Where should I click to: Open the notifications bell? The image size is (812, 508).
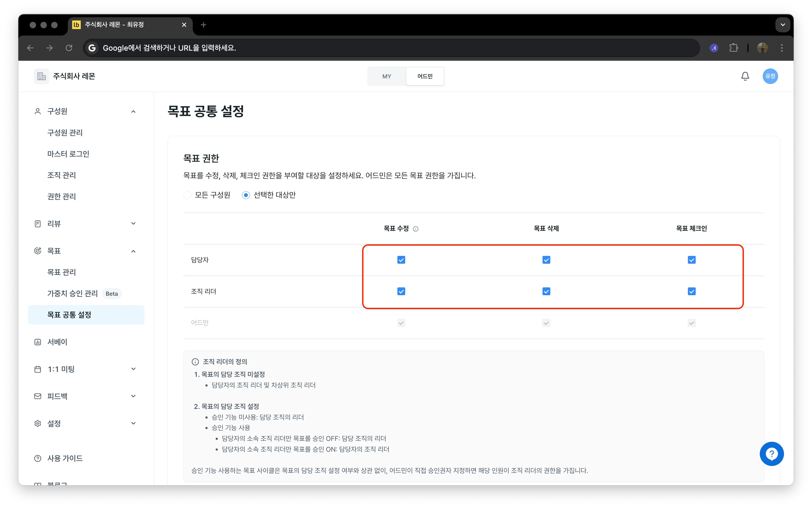(x=745, y=76)
